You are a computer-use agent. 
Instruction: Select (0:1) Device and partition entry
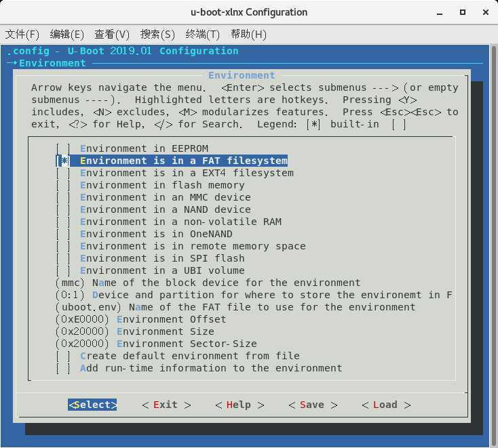point(254,295)
